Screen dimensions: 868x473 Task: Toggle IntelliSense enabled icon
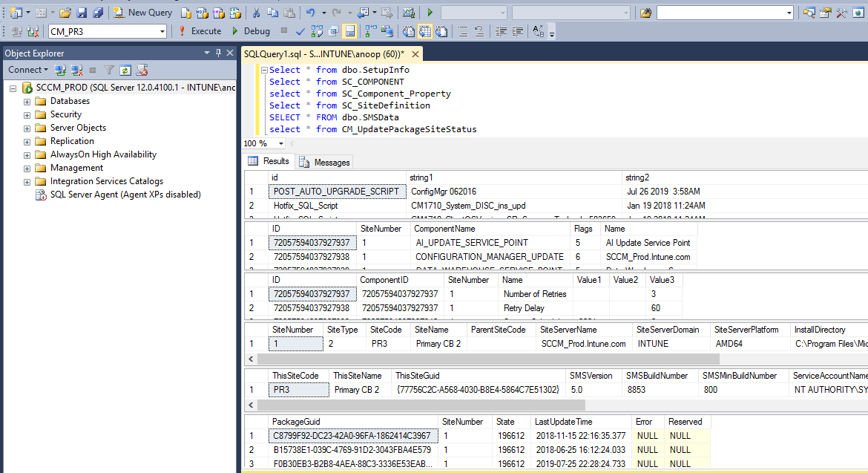[x=350, y=32]
